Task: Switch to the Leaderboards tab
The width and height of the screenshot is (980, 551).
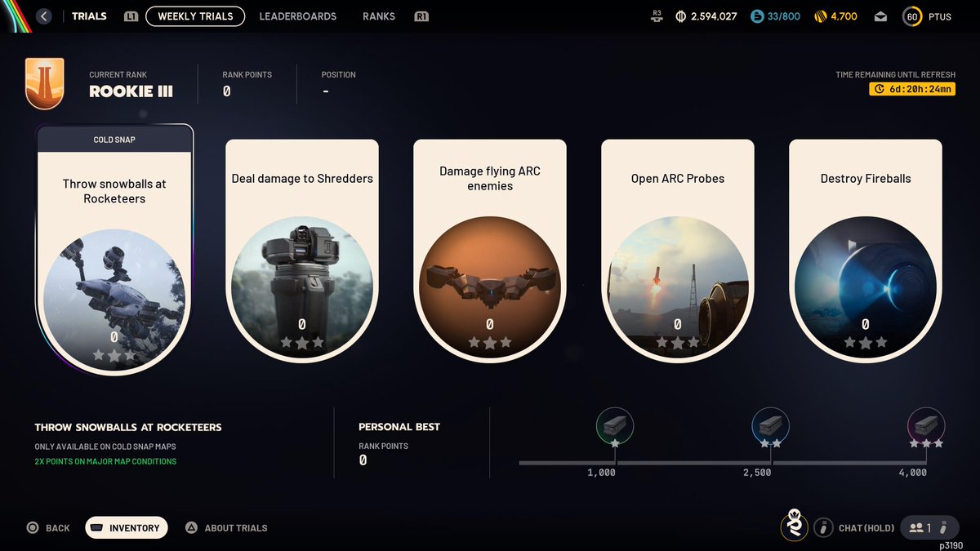Action: point(297,16)
